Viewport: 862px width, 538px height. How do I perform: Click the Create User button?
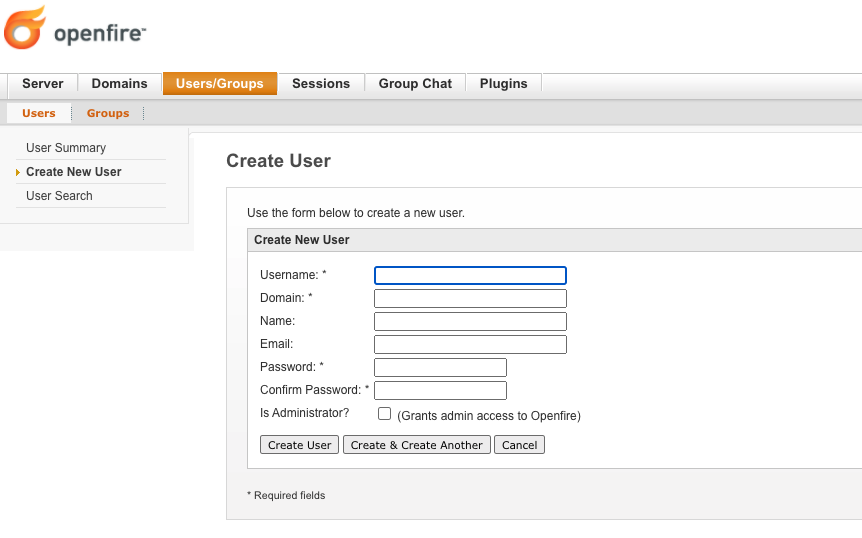click(x=299, y=445)
